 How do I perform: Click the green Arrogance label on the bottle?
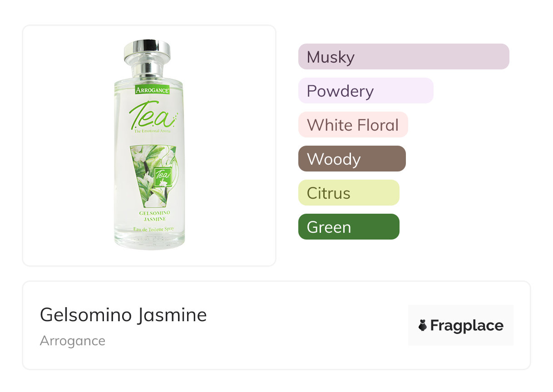pyautogui.click(x=153, y=90)
